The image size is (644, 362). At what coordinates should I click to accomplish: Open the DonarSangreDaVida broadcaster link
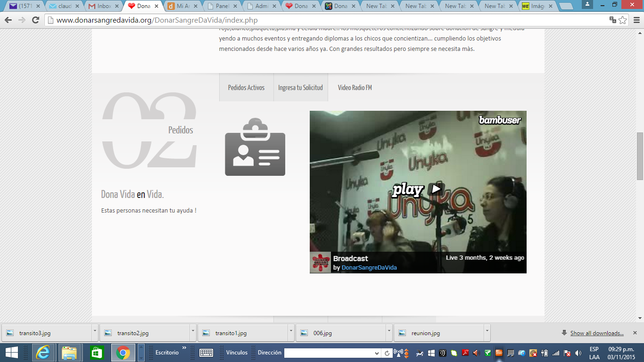(369, 268)
